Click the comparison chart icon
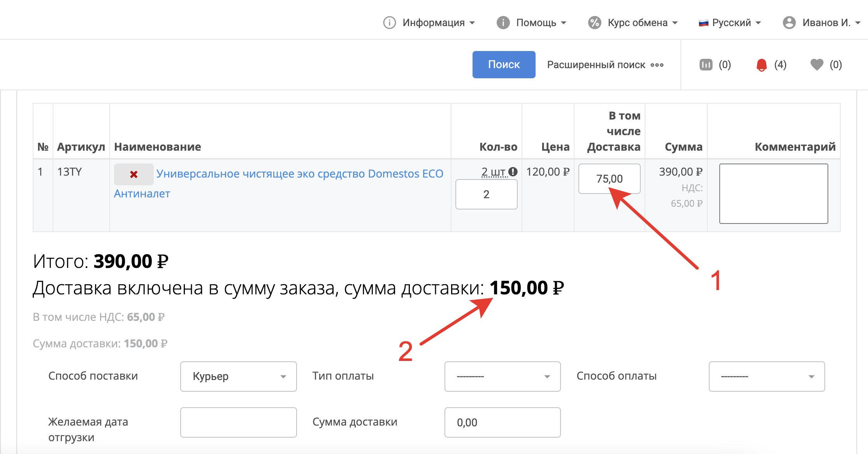The image size is (868, 454). pos(706,65)
